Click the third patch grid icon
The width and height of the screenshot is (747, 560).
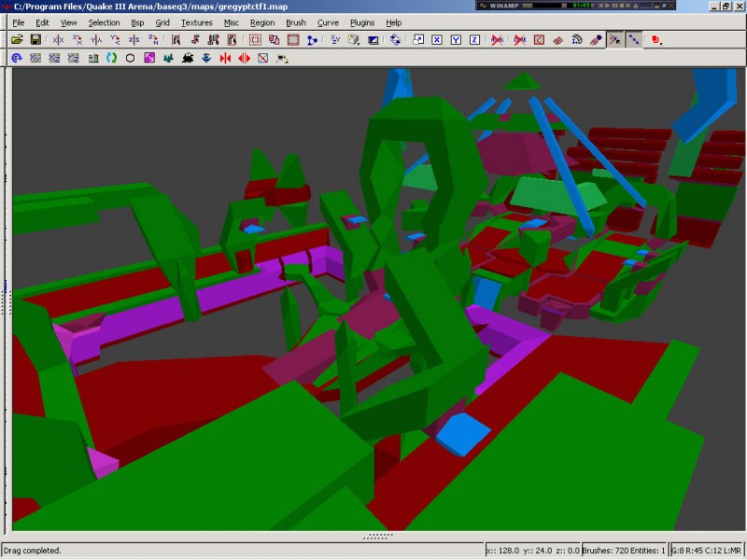[74, 58]
